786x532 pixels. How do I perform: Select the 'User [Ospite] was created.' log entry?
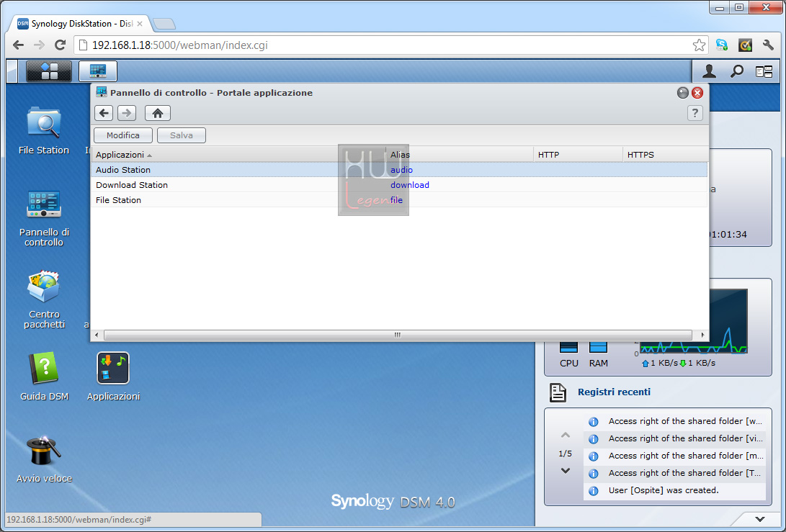[675, 490]
